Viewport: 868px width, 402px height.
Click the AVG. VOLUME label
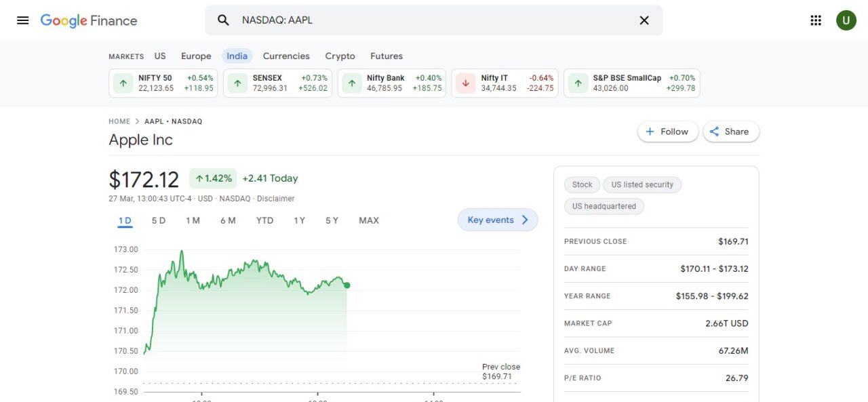pos(589,350)
